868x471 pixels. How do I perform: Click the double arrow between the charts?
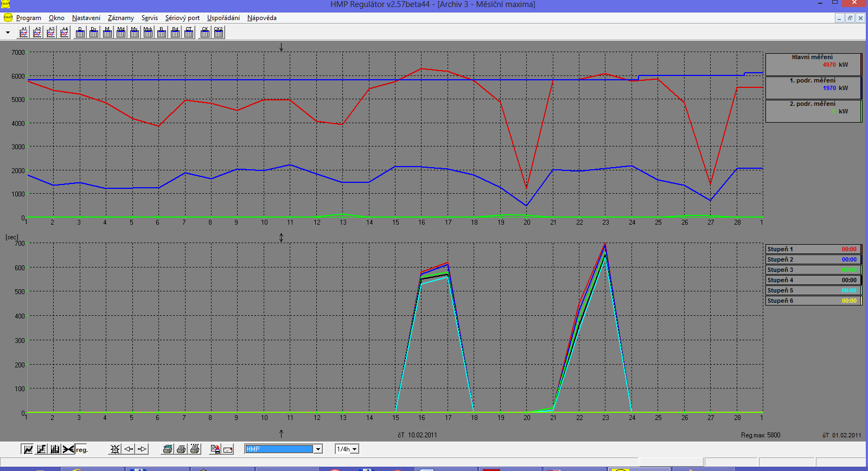[281, 238]
